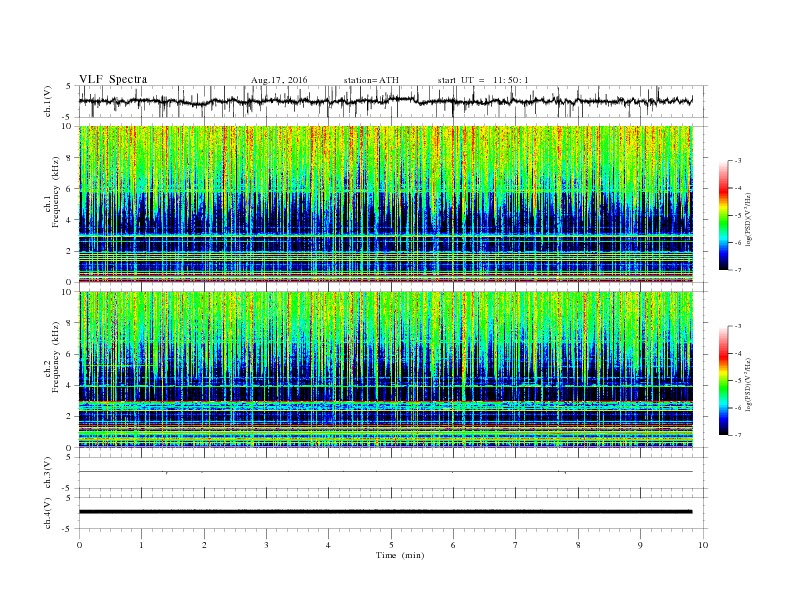Viewport: 792px width, 612px height.
Task: Click inside the ch.1 spectrogram plot
Action: [x=386, y=204]
